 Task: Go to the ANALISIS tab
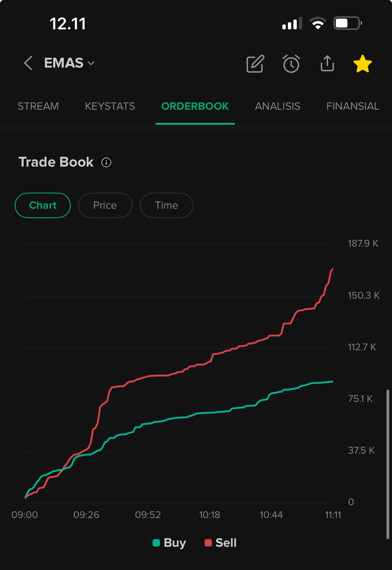click(x=278, y=106)
